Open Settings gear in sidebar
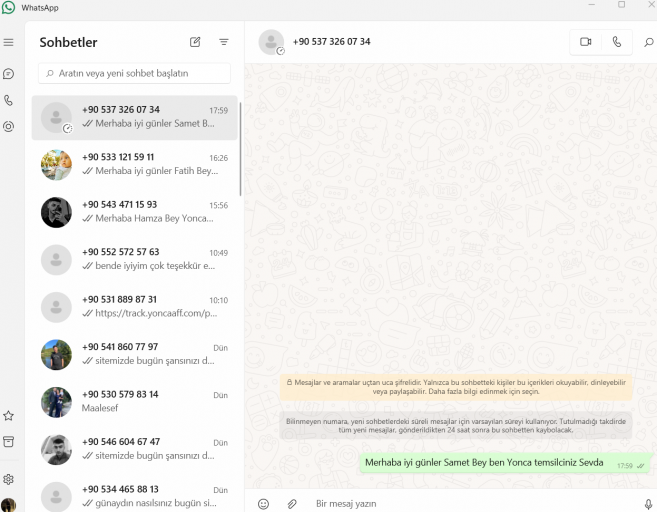 coord(8,479)
